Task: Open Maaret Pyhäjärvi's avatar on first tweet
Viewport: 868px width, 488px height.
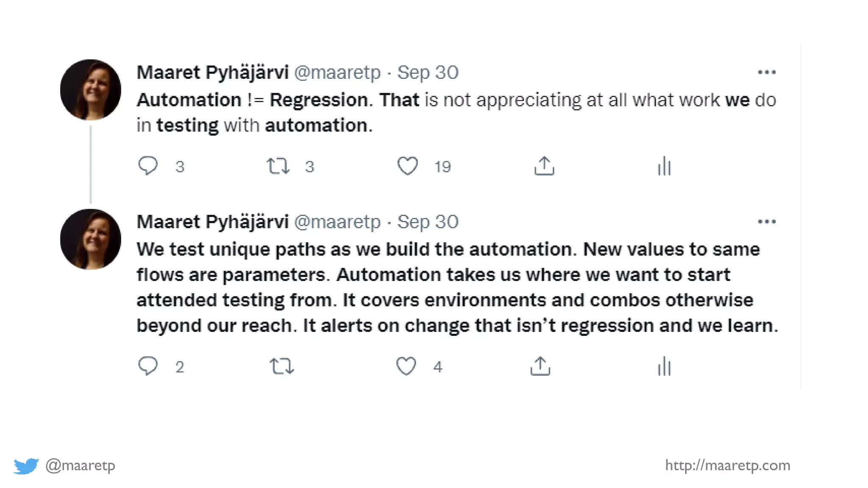Action: click(x=91, y=90)
